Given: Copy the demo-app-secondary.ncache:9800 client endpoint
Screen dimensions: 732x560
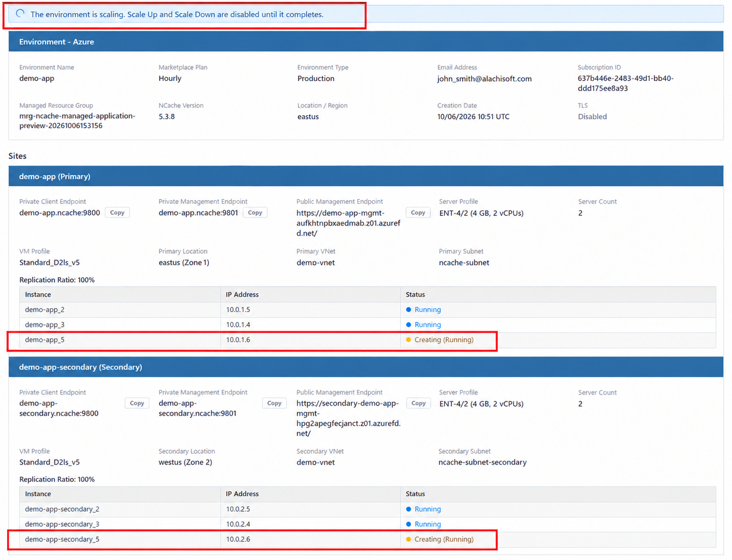Looking at the screenshot, I should pyautogui.click(x=137, y=403).
